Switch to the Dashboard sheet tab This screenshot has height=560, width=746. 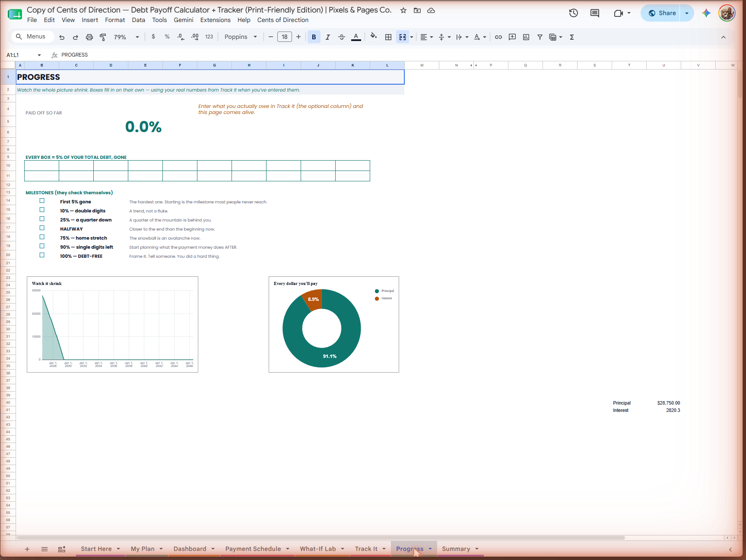(190, 549)
